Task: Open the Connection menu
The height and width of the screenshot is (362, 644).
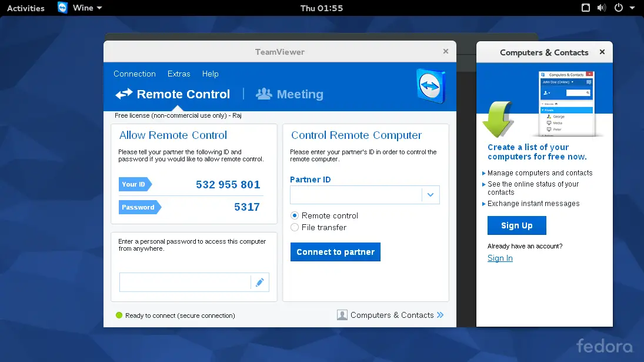Action: tap(135, 74)
